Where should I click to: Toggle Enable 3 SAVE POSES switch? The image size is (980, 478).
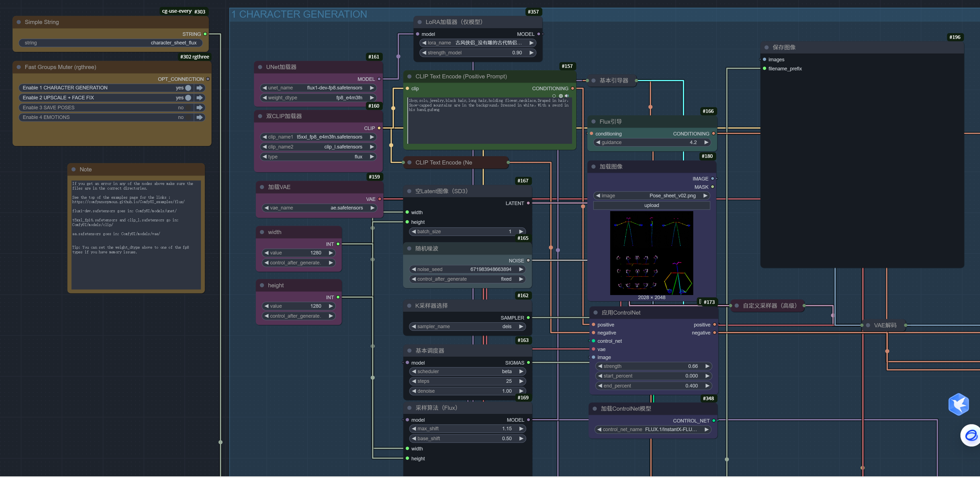pos(188,108)
